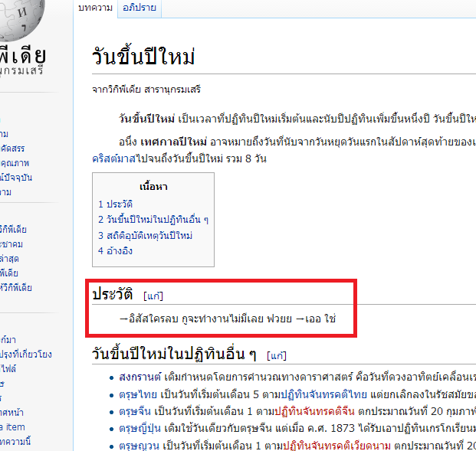The image size is (476, 451).
Task: Open the สงกรานต์ article link
Action: tap(140, 377)
